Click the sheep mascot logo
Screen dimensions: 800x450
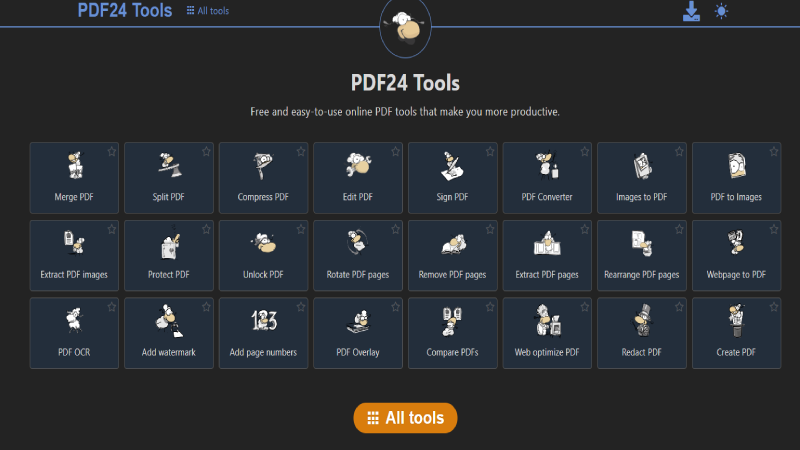405,27
